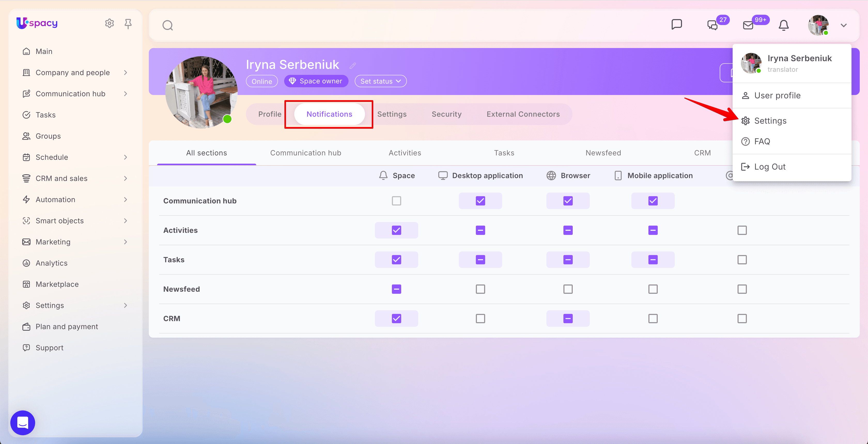Switch to External Connectors tab
The width and height of the screenshot is (868, 444).
click(x=523, y=114)
